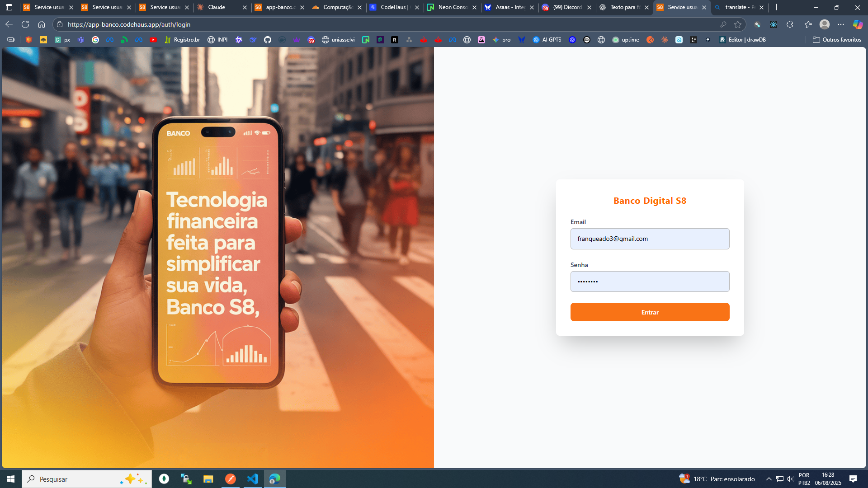Open the Extensions puzzle menu
This screenshot has width=868, height=488.
coord(790,24)
